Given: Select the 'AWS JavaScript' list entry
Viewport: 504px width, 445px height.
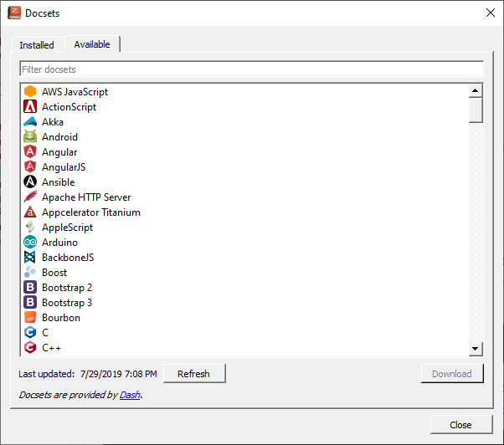Looking at the screenshot, I should [x=75, y=92].
